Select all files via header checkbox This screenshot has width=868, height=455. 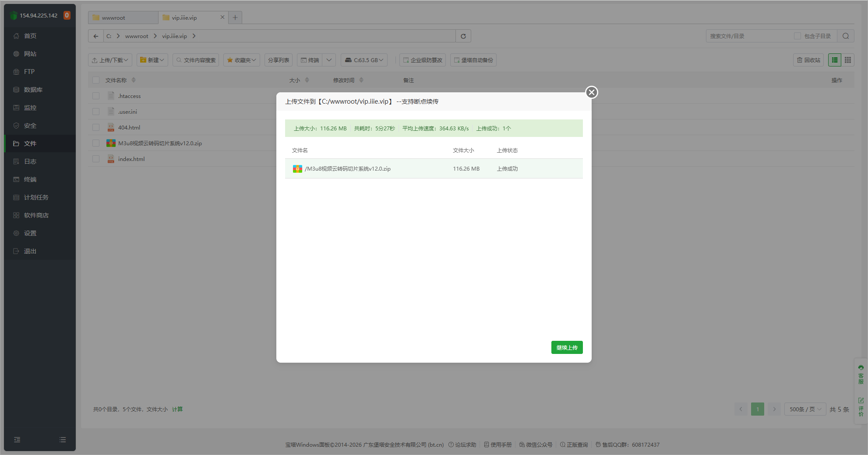(x=96, y=80)
